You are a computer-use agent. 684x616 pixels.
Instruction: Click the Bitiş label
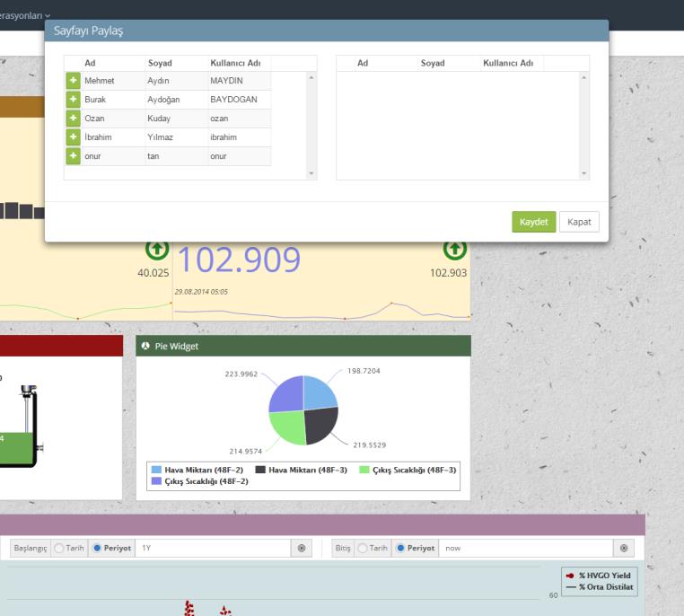point(343,548)
